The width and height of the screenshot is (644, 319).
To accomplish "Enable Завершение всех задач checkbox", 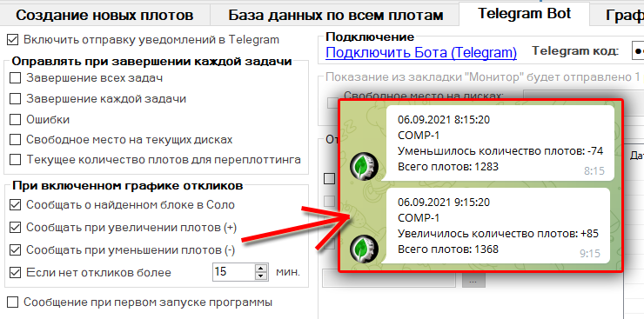I will click(x=15, y=78).
